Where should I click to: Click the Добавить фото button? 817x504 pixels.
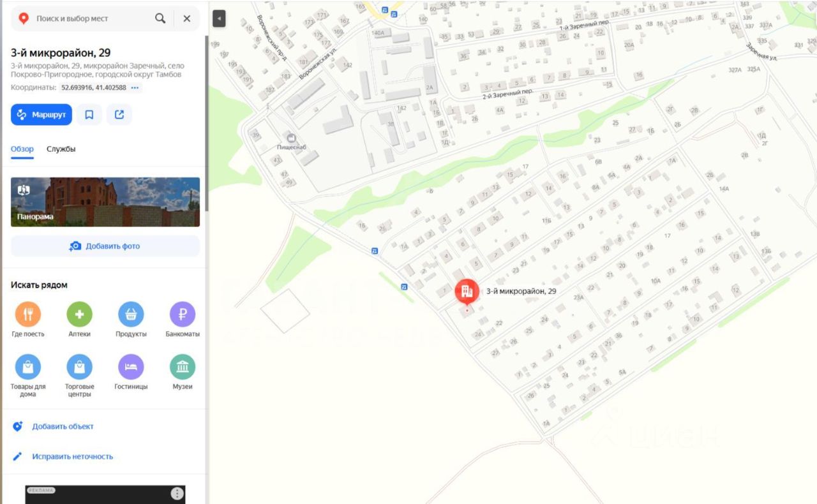pyautogui.click(x=105, y=246)
